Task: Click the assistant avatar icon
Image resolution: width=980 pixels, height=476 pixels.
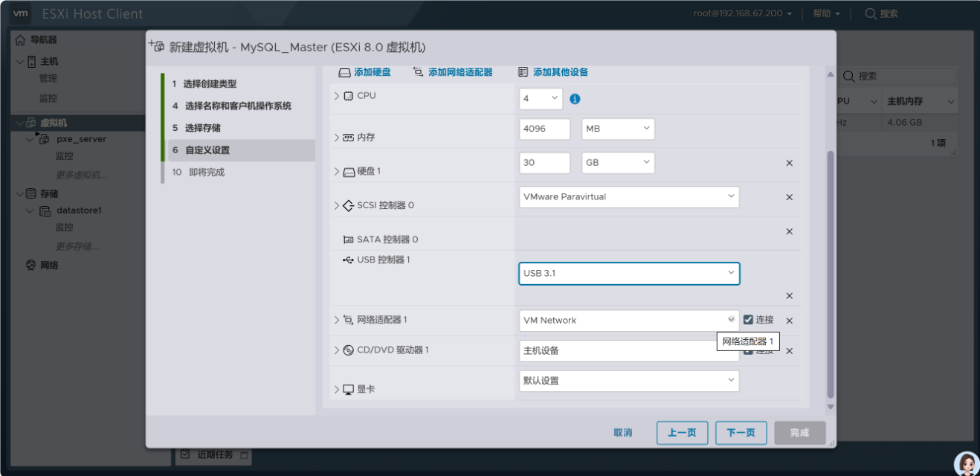Action: click(966, 464)
